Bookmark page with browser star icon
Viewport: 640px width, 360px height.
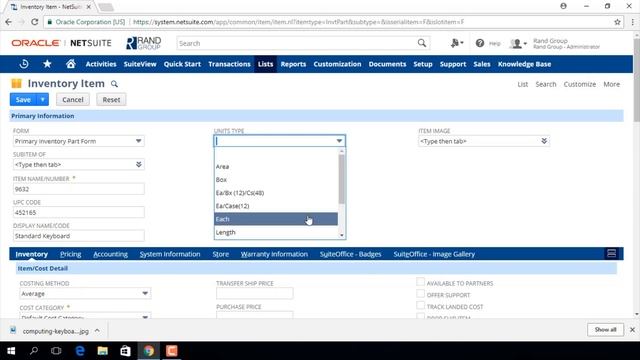point(617,22)
